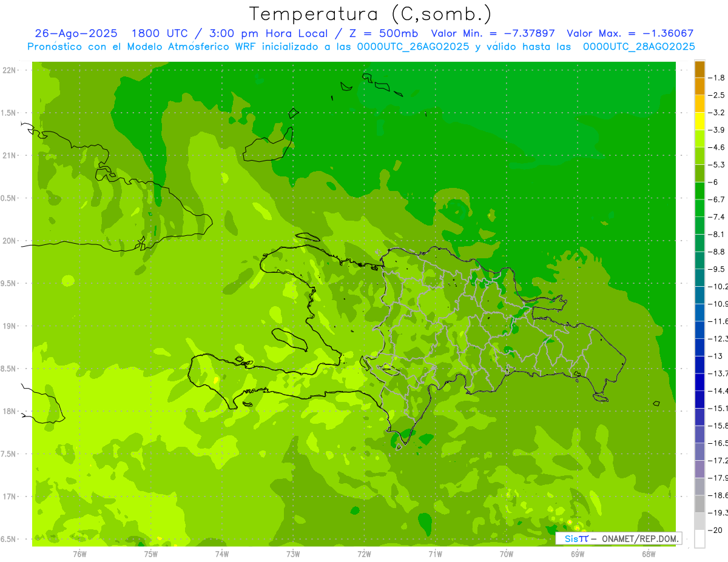Click the "17N" latitude label
Screen dimensions: 728x562
(x=10, y=497)
